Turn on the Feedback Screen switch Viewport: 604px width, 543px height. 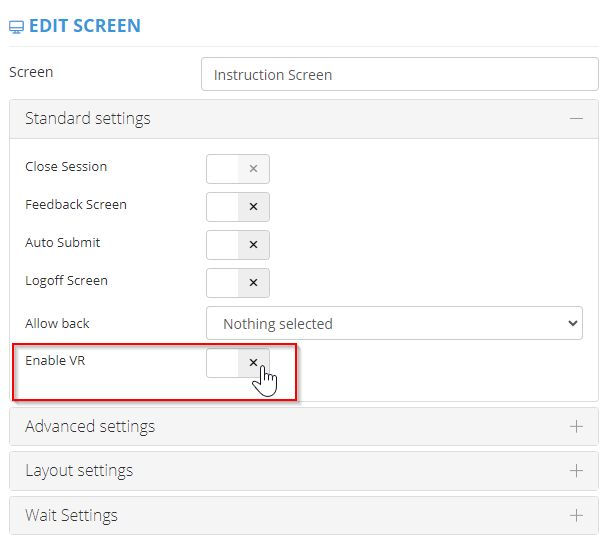pos(238,207)
